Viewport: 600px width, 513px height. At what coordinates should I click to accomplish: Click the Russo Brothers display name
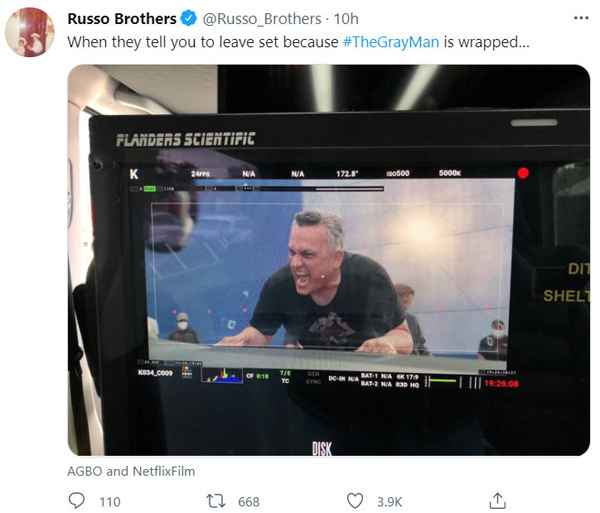pos(122,19)
